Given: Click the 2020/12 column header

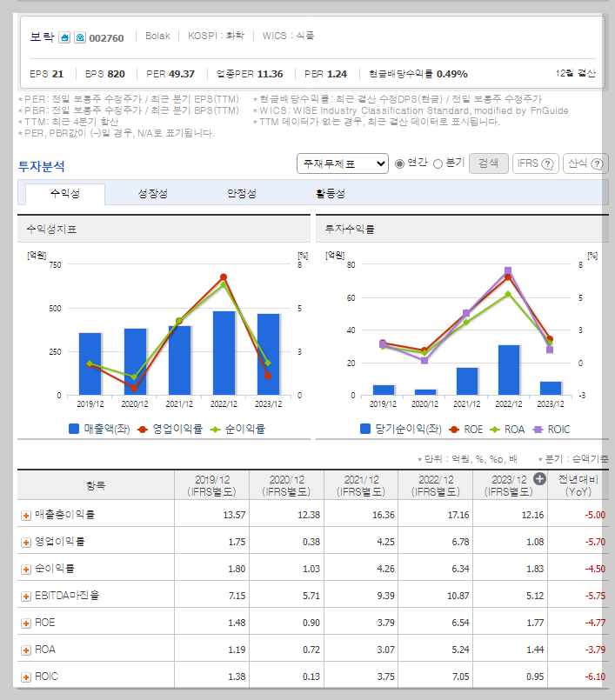Looking at the screenshot, I should point(286,485).
